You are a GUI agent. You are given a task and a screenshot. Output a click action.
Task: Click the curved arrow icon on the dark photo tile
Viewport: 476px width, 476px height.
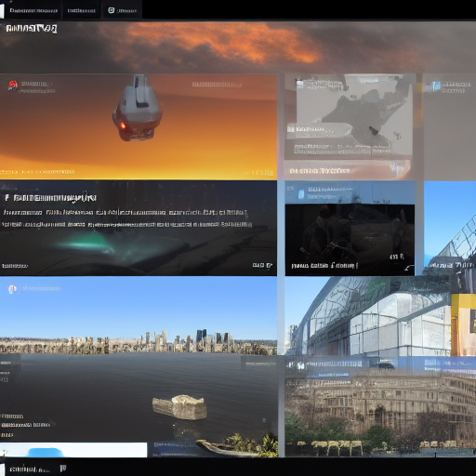pos(409,268)
